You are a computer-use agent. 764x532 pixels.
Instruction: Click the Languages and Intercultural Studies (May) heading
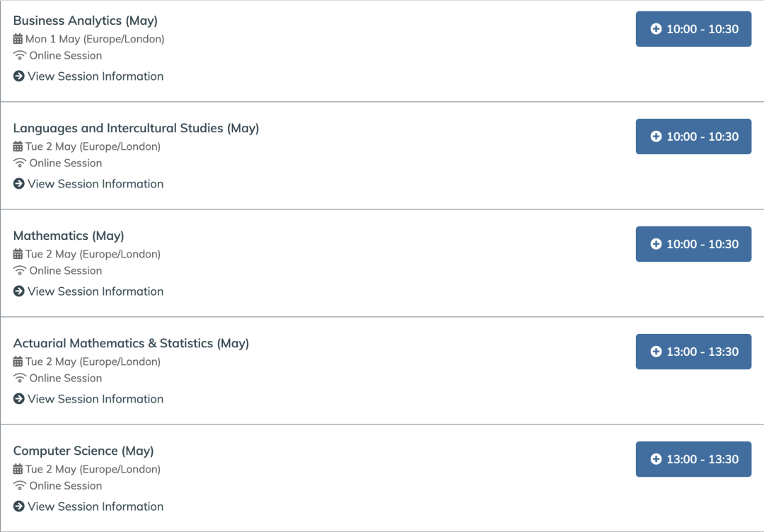[x=136, y=128]
